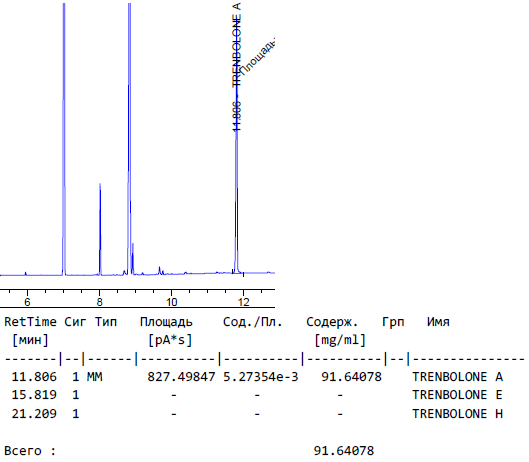Select area value 827.49847
Image resolution: width=529 pixels, height=462 pixels.
pos(181,377)
